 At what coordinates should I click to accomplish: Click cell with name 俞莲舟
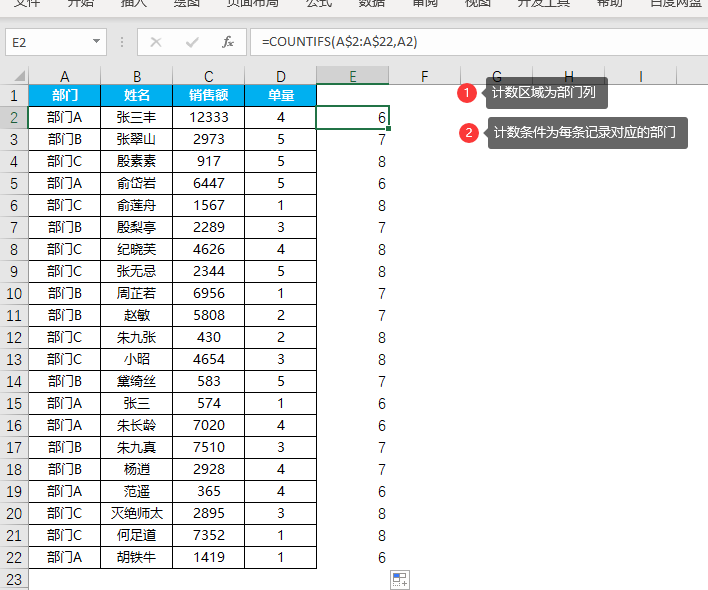(x=136, y=205)
